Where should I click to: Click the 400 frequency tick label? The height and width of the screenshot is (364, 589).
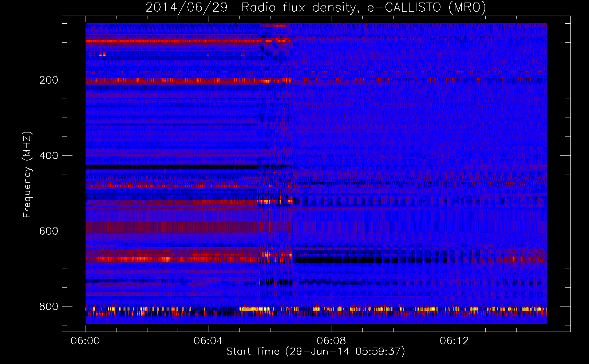49,156
